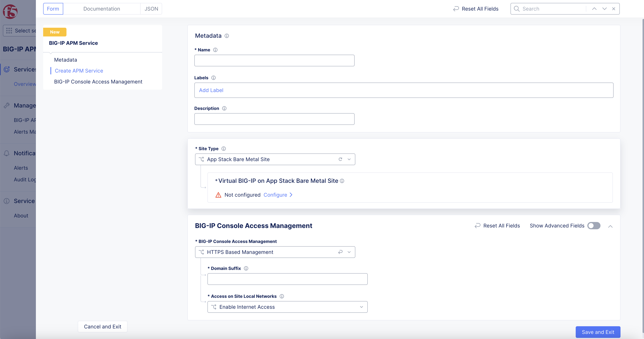Click the info icon beside Name label
Screen dimensions: 644x339
tap(215, 50)
